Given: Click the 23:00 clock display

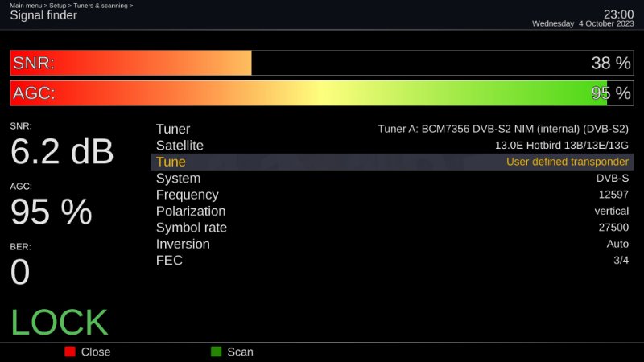Looking at the screenshot, I should 618,14.
